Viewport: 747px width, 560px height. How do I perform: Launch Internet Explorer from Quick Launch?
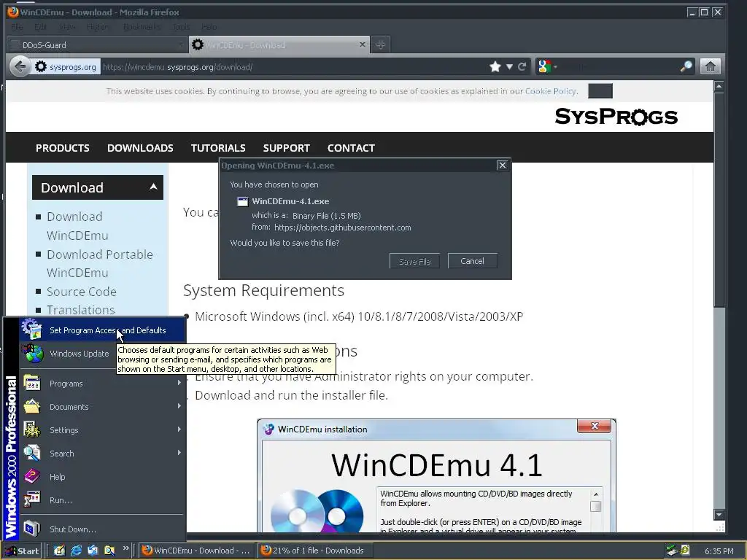point(76,551)
